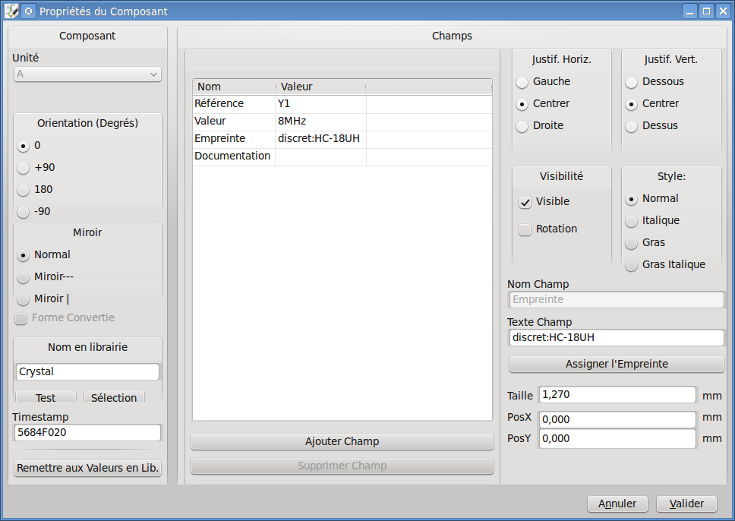Screen dimensions: 735x521
Task: Select Gras Italique text style
Action: (631, 265)
